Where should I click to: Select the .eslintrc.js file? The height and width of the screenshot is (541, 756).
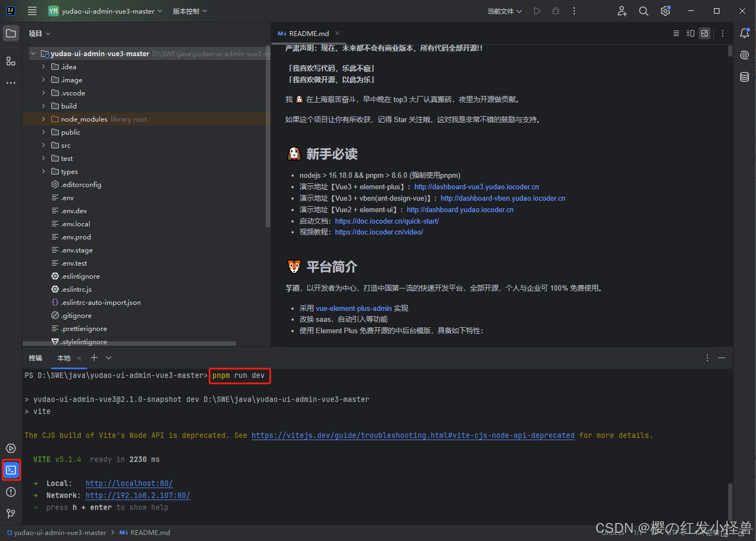[x=76, y=289]
